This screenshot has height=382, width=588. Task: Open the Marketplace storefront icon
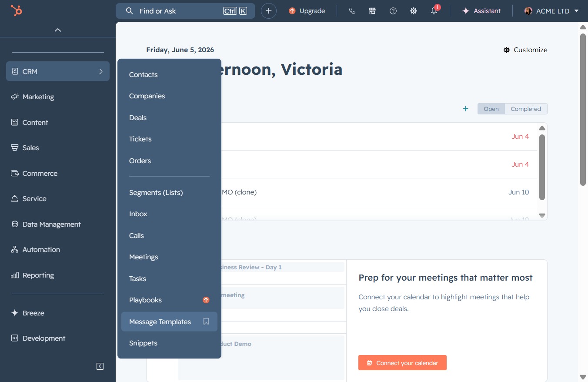[x=372, y=11]
